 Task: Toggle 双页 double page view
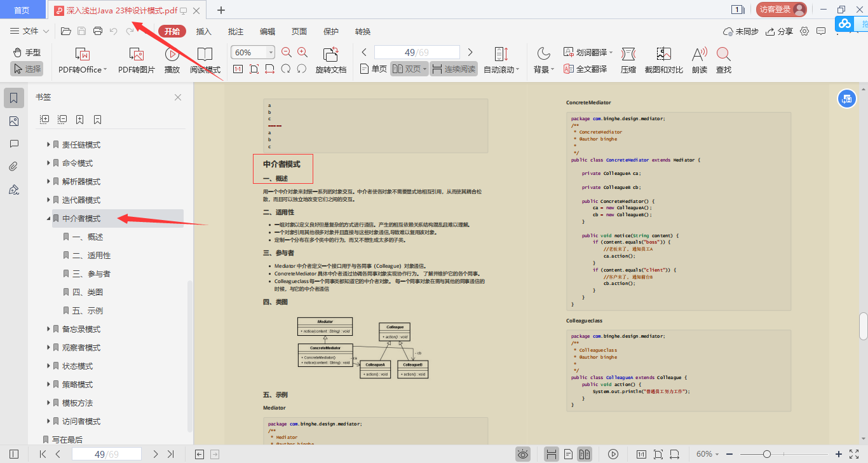(409, 69)
